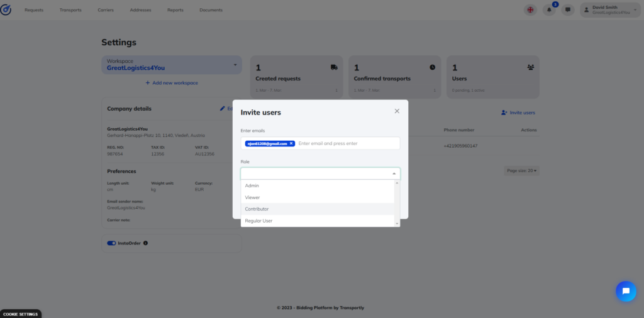
Task: Click the Confirmed transports card
Action: [395, 77]
